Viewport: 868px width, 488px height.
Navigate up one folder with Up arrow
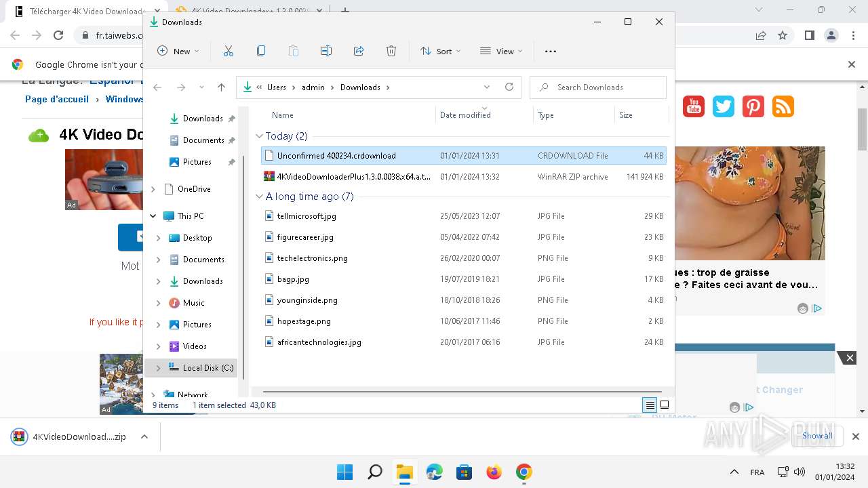(221, 87)
